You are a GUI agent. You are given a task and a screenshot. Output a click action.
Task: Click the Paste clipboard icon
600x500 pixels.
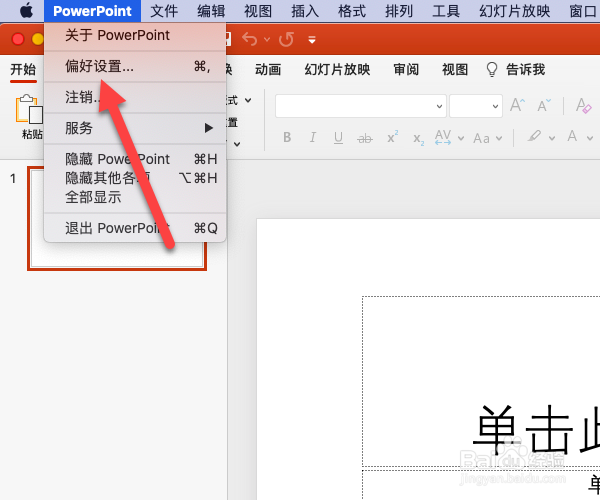[x=29, y=109]
